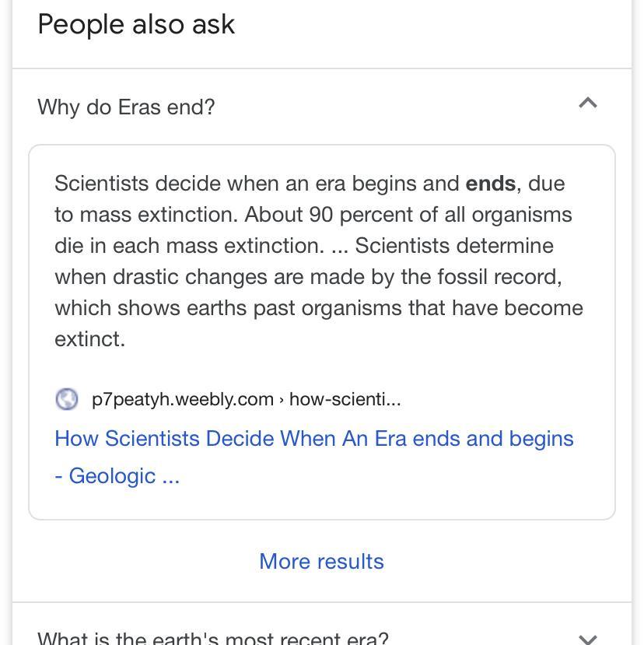
Task: Click 'die in each mass extinction' text
Action: tap(187, 246)
